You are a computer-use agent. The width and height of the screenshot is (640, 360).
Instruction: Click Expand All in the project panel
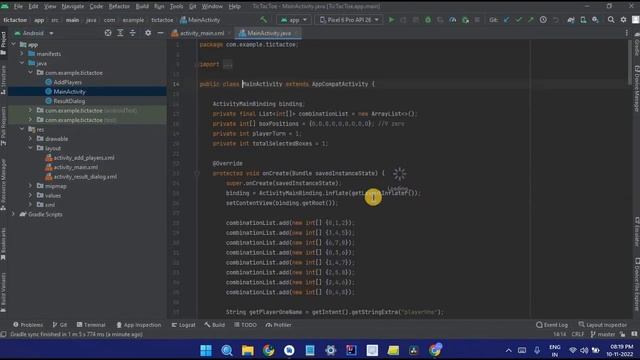coord(120,33)
